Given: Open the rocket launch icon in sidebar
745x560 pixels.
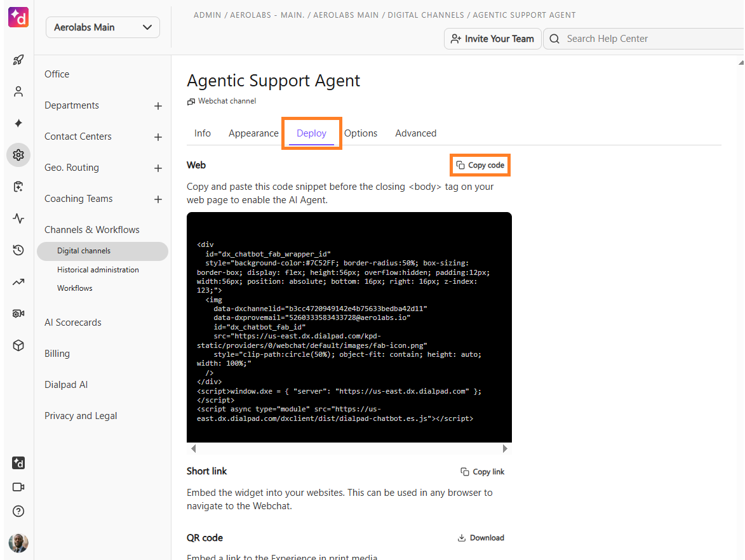Looking at the screenshot, I should point(18,60).
